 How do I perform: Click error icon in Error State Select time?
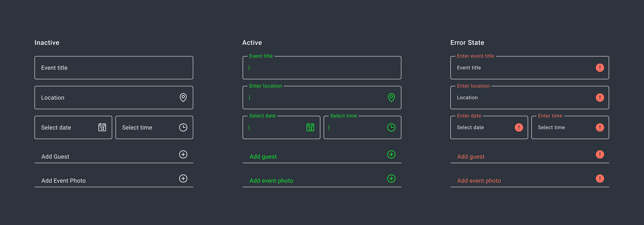coord(600,127)
